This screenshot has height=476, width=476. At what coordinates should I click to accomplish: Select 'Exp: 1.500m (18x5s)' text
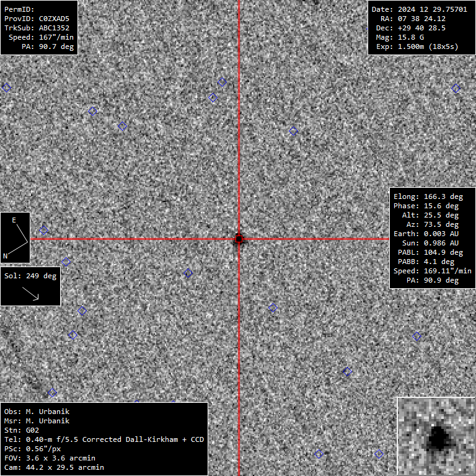[417, 46]
